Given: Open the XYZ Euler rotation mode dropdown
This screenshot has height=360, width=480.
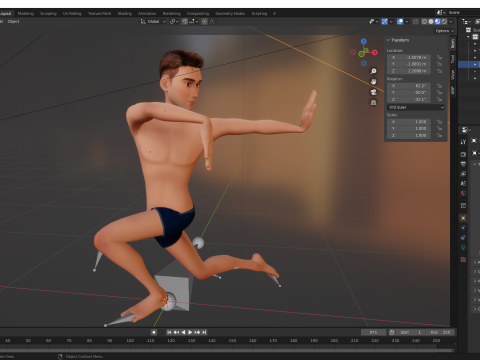Looking at the screenshot, I should [416, 107].
